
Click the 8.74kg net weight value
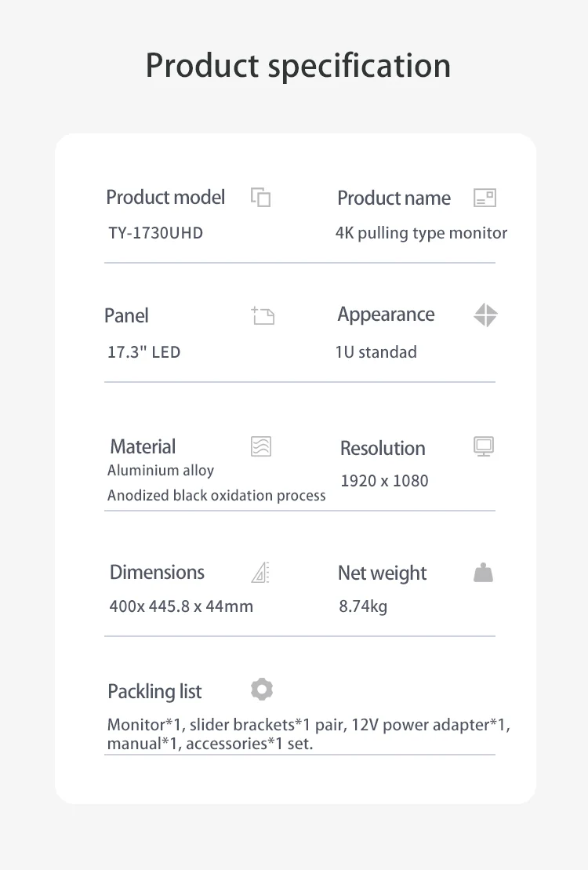pyautogui.click(x=363, y=606)
